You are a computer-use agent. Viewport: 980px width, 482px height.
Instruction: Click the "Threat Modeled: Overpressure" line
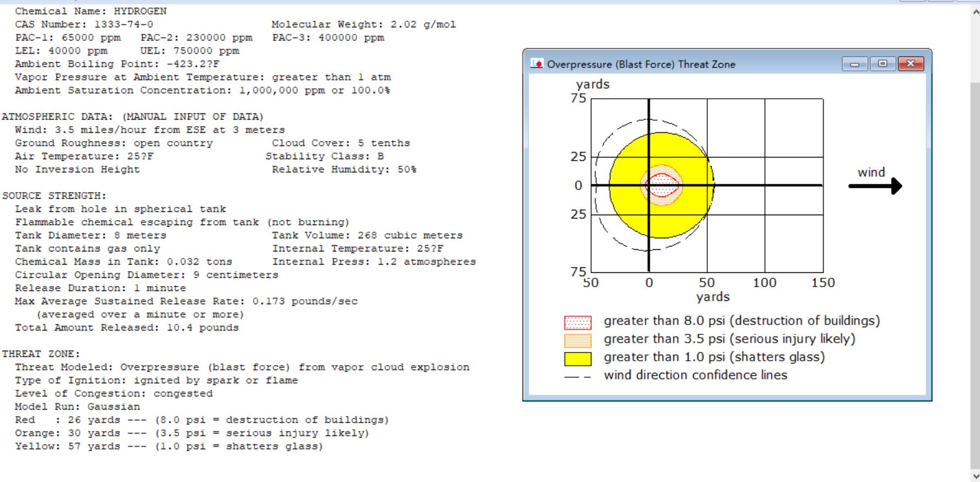tap(242, 367)
